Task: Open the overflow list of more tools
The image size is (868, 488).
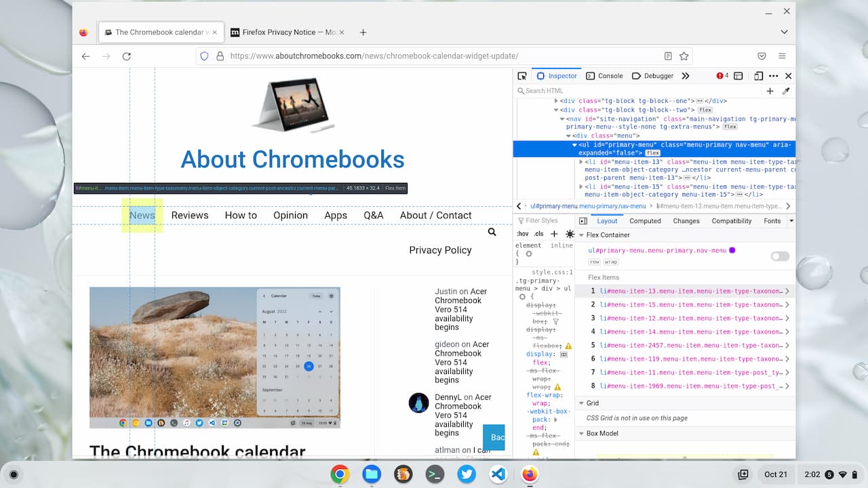Action: pos(686,76)
